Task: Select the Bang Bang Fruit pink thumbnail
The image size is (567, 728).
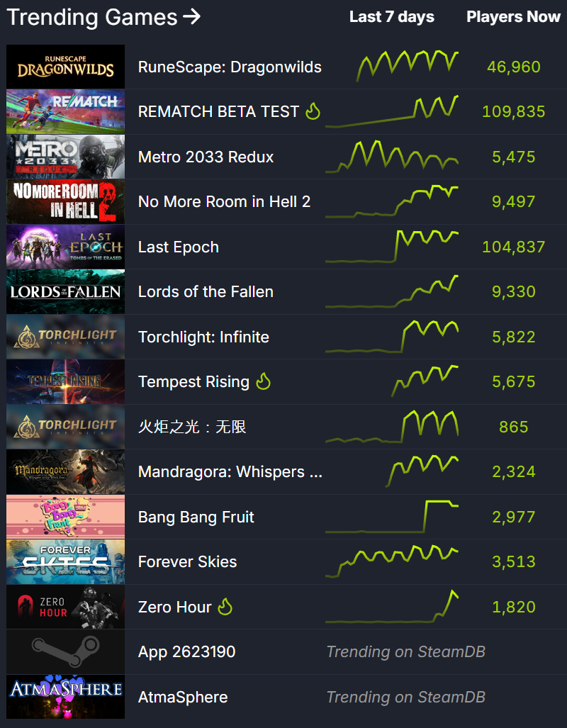Action: point(65,517)
